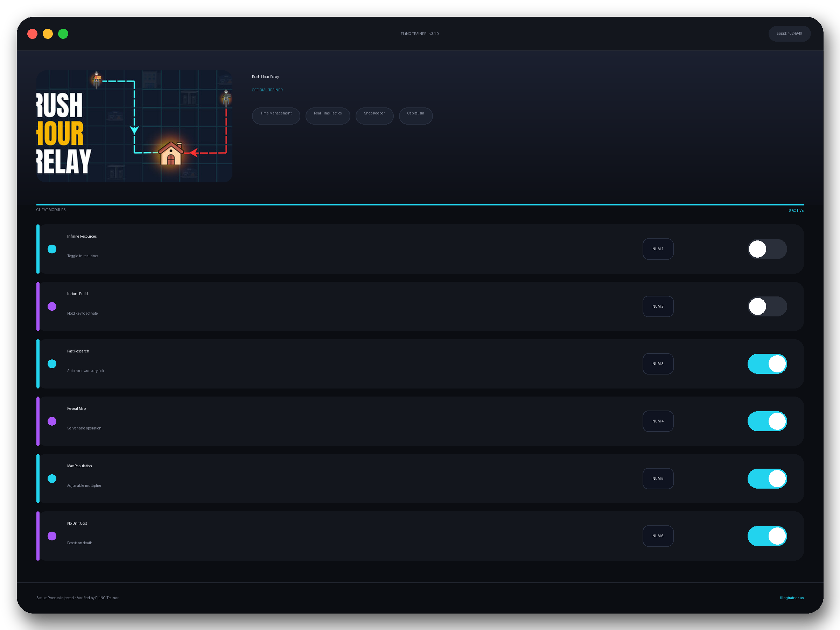Image resolution: width=840 pixels, height=630 pixels.
Task: Close the trainer window with red button
Action: (x=32, y=34)
